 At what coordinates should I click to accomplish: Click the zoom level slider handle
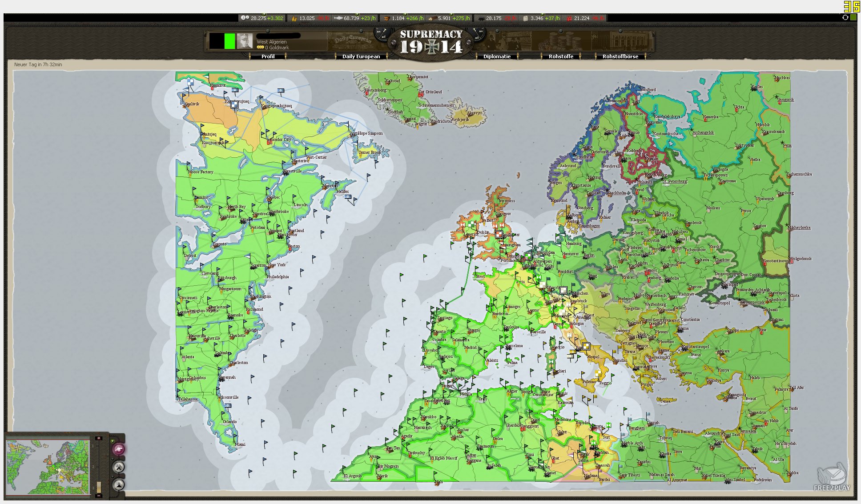(99, 487)
